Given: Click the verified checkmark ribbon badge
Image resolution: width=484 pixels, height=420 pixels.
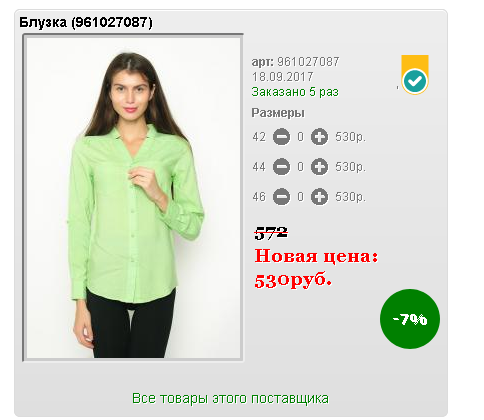Looking at the screenshot, I should pos(415,75).
